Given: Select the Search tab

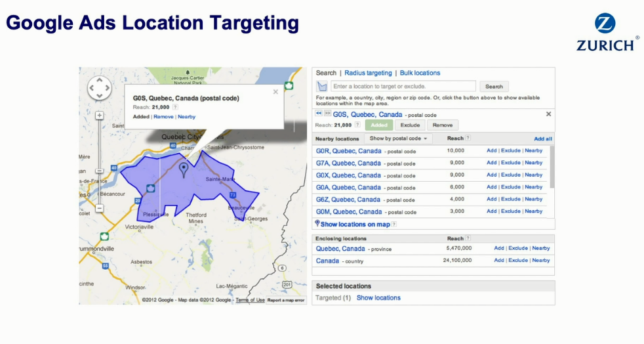Looking at the screenshot, I should coord(326,73).
